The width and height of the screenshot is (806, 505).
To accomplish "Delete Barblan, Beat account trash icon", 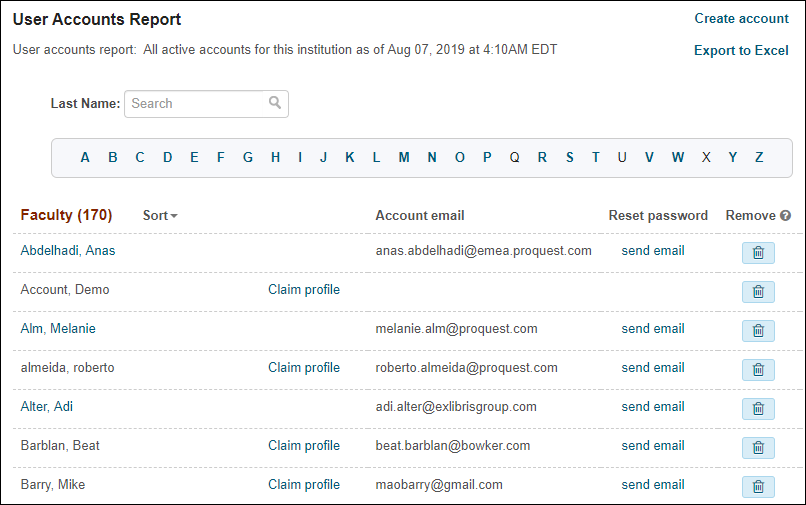I will click(x=758, y=448).
